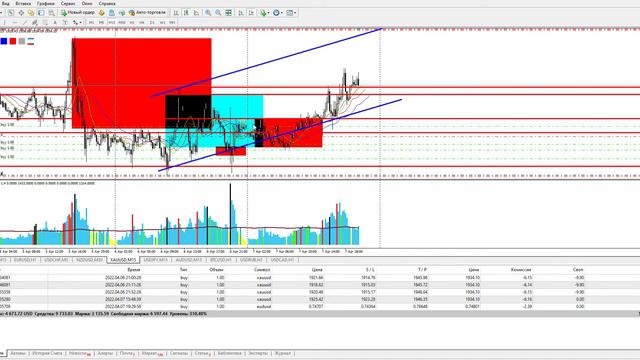The height and width of the screenshot is (360, 640).
Task: Switch to the BTCUSD,H1 chart tab
Action: (x=221, y=260)
